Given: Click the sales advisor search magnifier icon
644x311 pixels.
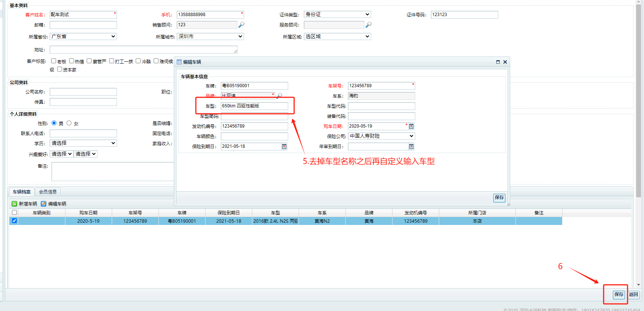Looking at the screenshot, I should (x=241, y=25).
